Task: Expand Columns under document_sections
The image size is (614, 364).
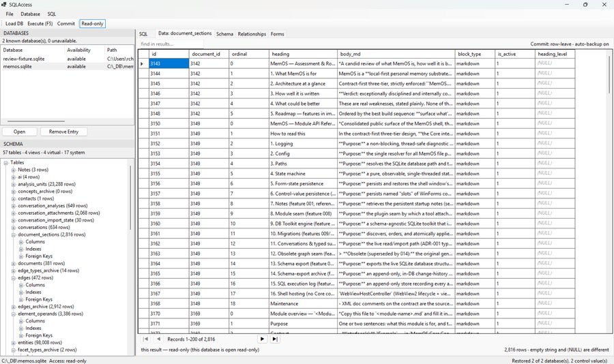Action: click(20, 242)
